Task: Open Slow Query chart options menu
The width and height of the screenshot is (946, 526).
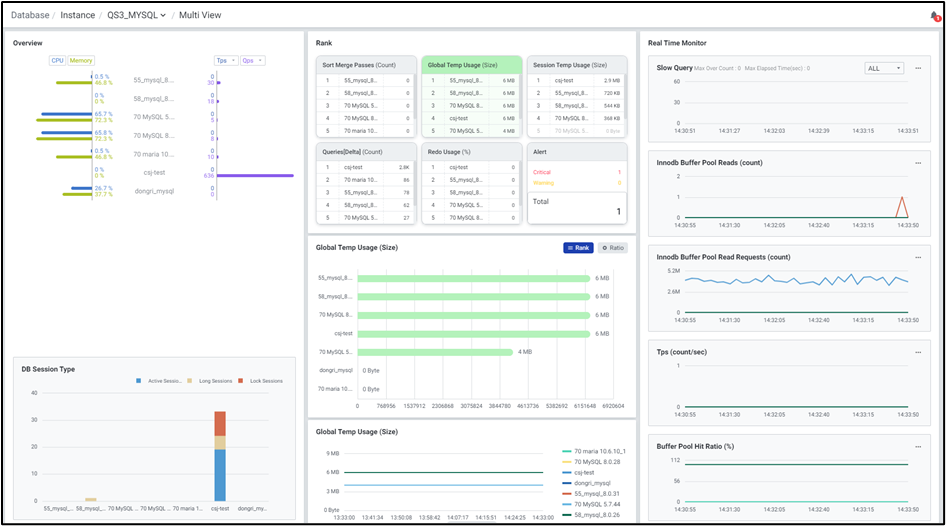Action: (x=917, y=68)
